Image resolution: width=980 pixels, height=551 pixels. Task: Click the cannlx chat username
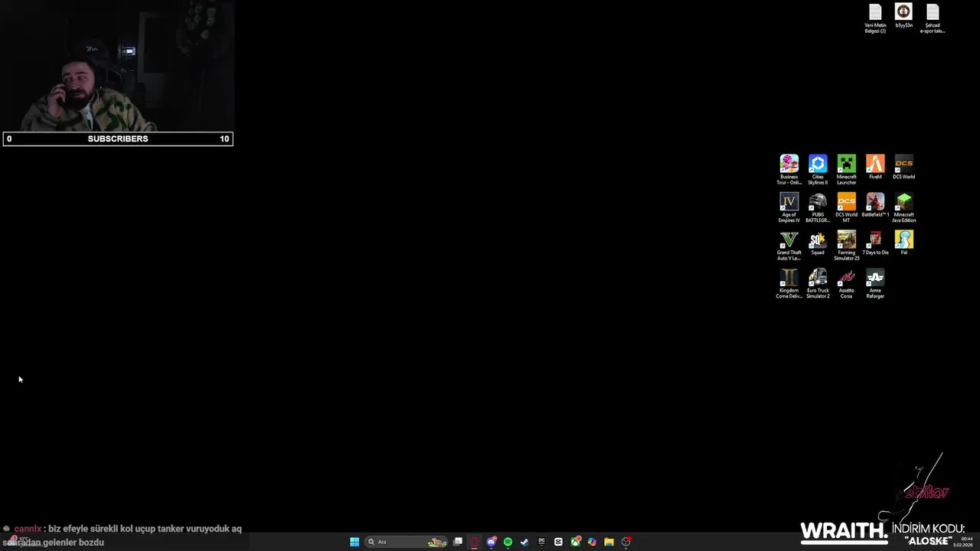[28, 529]
